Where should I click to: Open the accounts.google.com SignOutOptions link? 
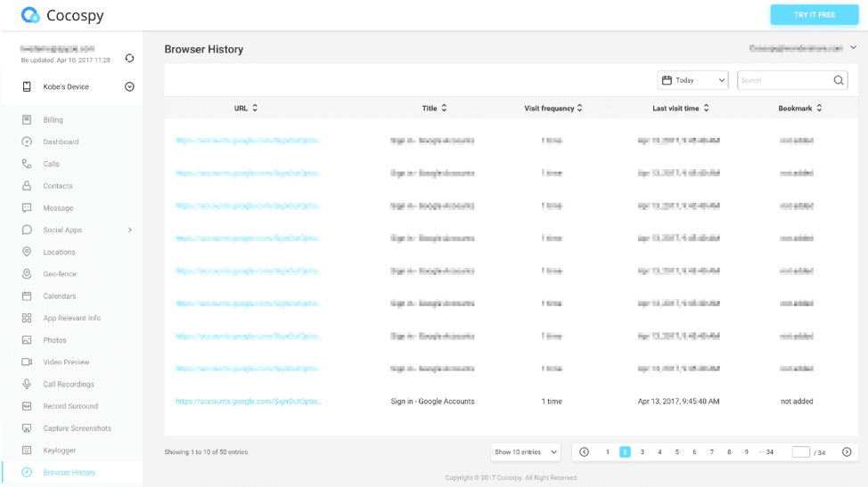pyautogui.click(x=250, y=402)
